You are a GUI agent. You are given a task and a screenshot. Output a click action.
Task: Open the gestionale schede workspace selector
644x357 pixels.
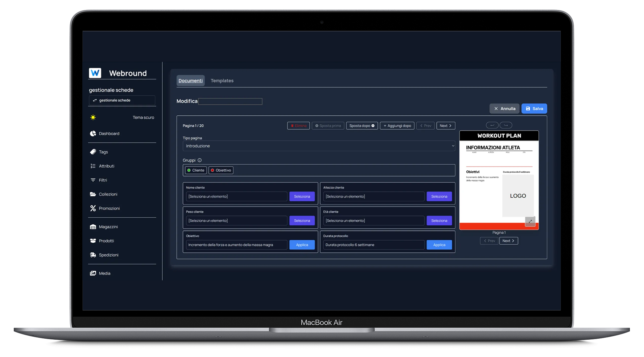click(x=122, y=100)
